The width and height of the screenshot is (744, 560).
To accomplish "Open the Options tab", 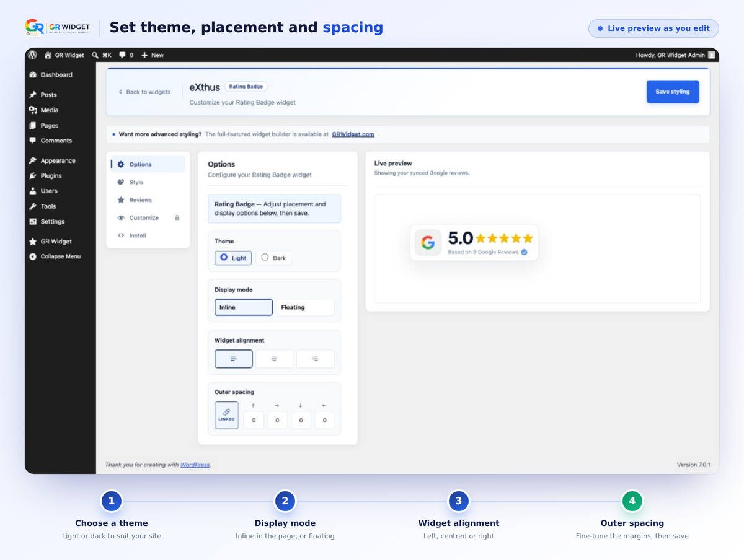I will coord(148,164).
